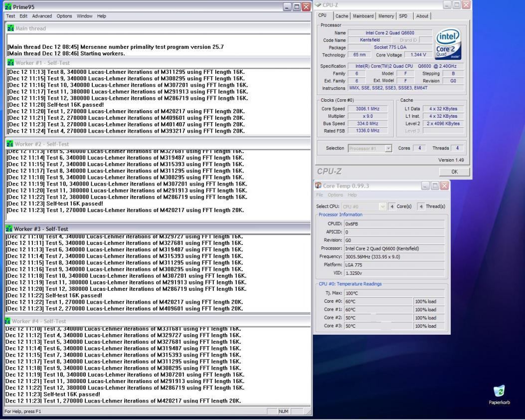Click the Worker #2 Self-Test window icon
This screenshot has width=525, height=420.
[9, 144]
